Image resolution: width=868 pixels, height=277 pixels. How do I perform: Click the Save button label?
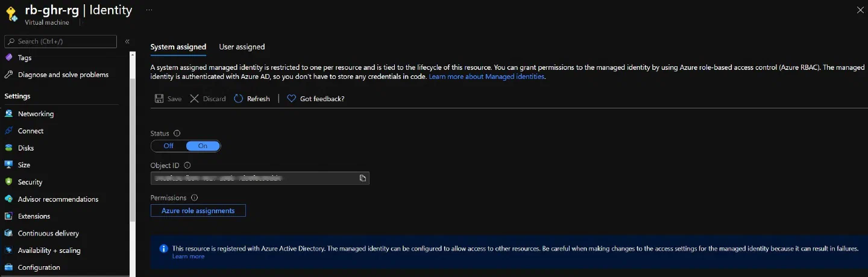[174, 99]
